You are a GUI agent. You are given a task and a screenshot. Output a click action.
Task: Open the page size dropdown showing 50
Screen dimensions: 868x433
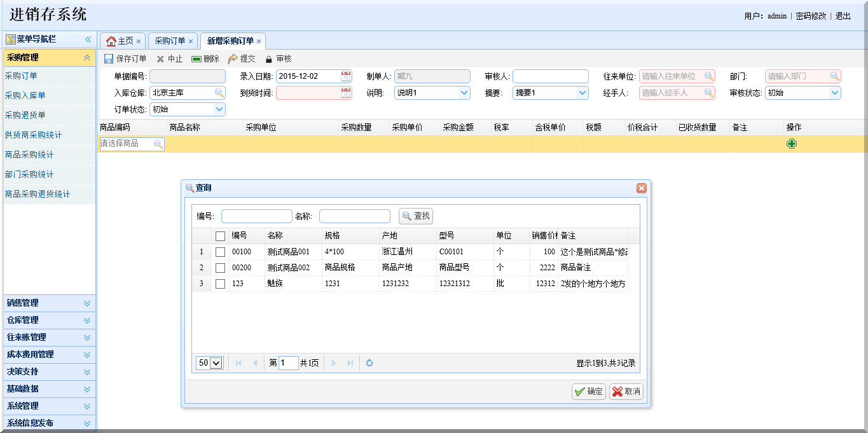216,363
